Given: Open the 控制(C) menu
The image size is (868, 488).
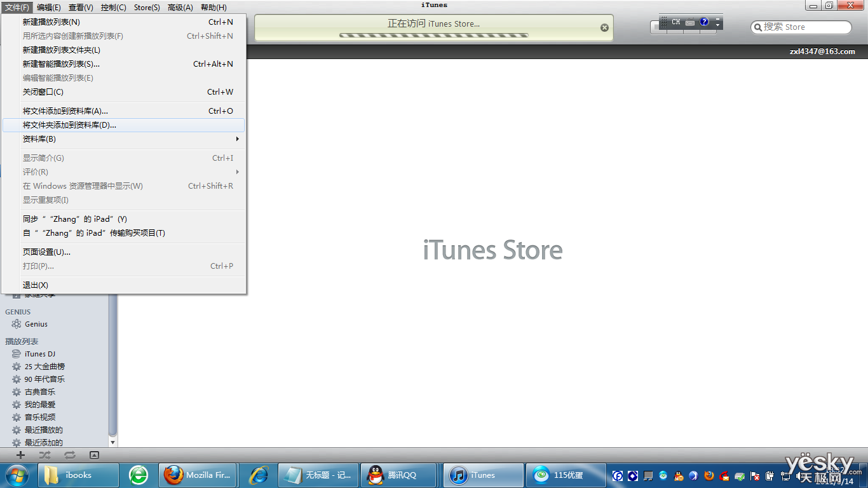Looking at the screenshot, I should coord(113,8).
